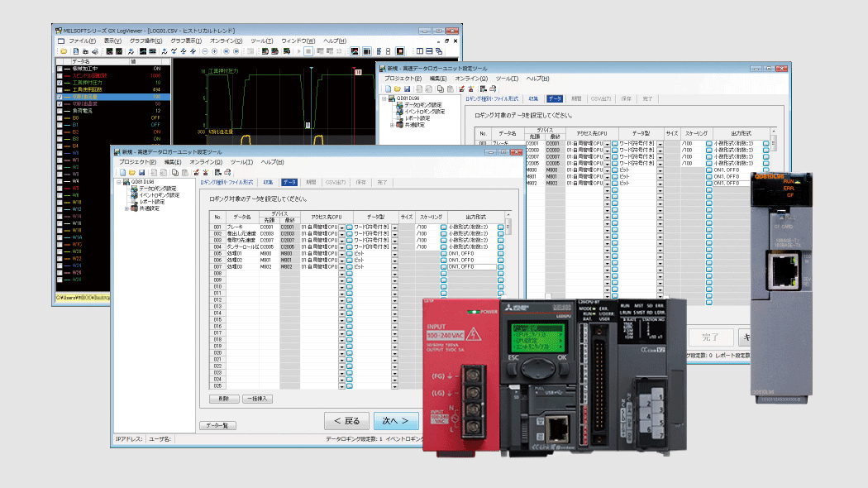Click the print icon in GX LogViewer toolbar
868x488 pixels.
click(96, 51)
